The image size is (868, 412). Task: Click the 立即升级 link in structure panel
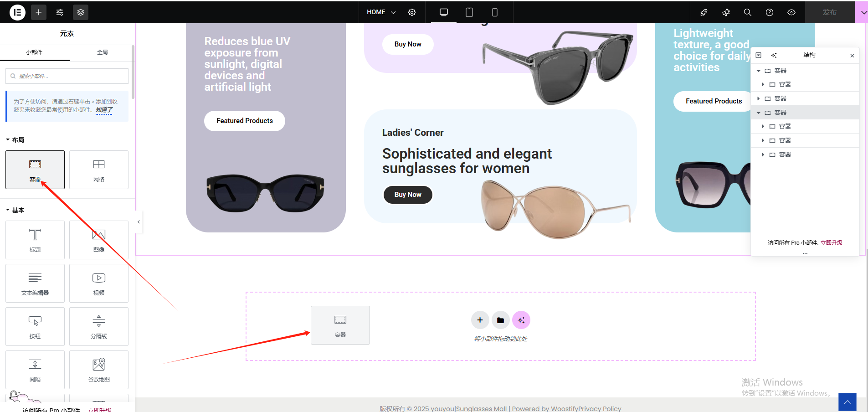832,243
